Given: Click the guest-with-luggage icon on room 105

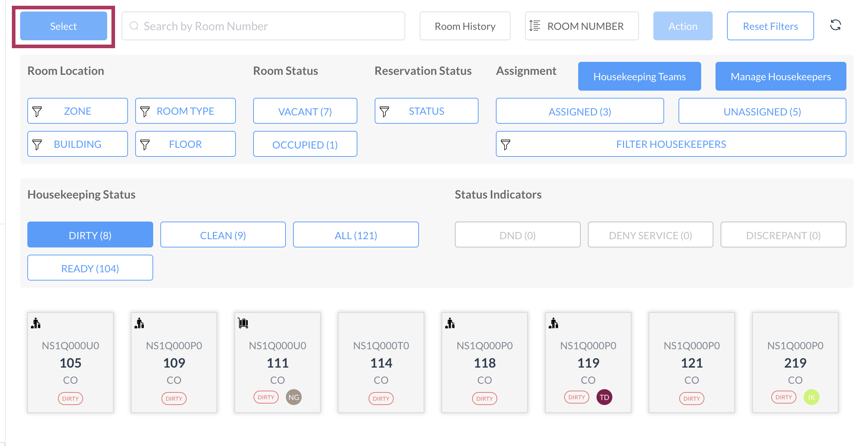Looking at the screenshot, I should point(36,323).
